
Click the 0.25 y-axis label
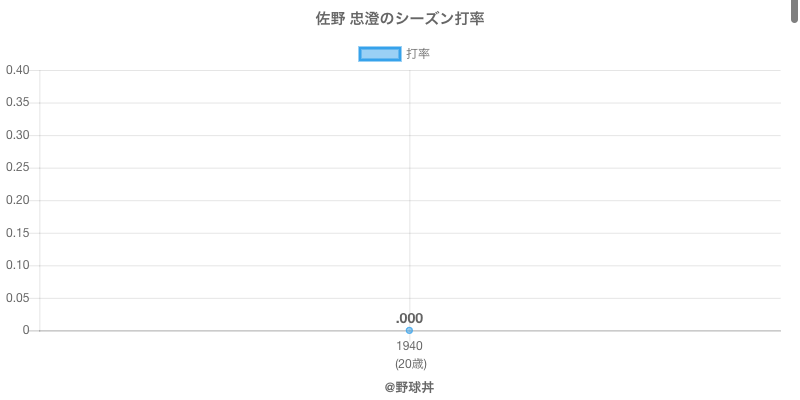tap(17, 168)
